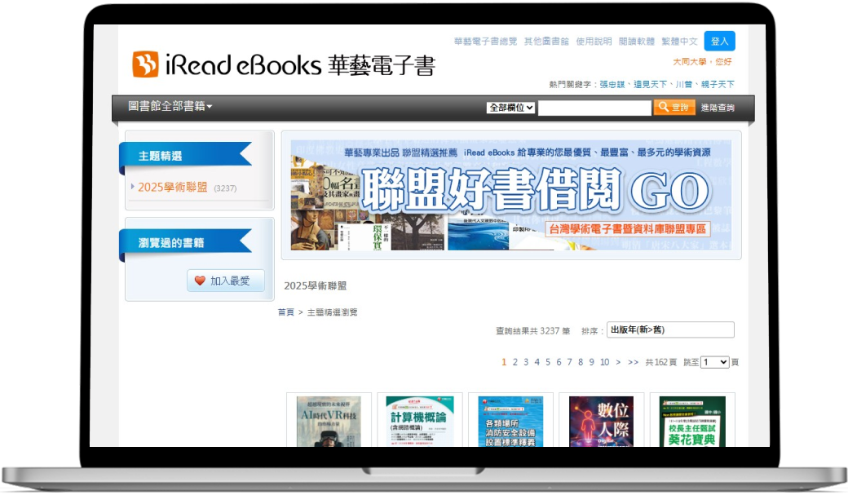This screenshot has height=504, width=848.
Task: Open the 數位人際 book cover
Action: tap(602, 422)
